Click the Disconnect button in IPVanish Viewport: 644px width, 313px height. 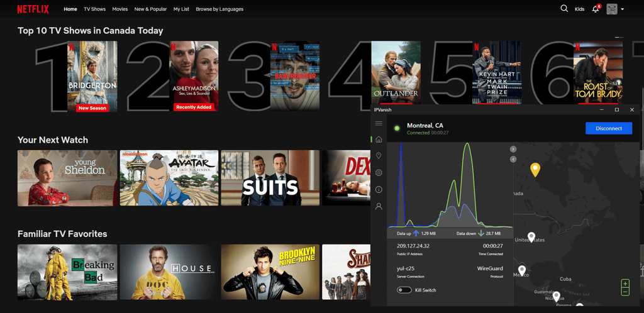(x=609, y=128)
